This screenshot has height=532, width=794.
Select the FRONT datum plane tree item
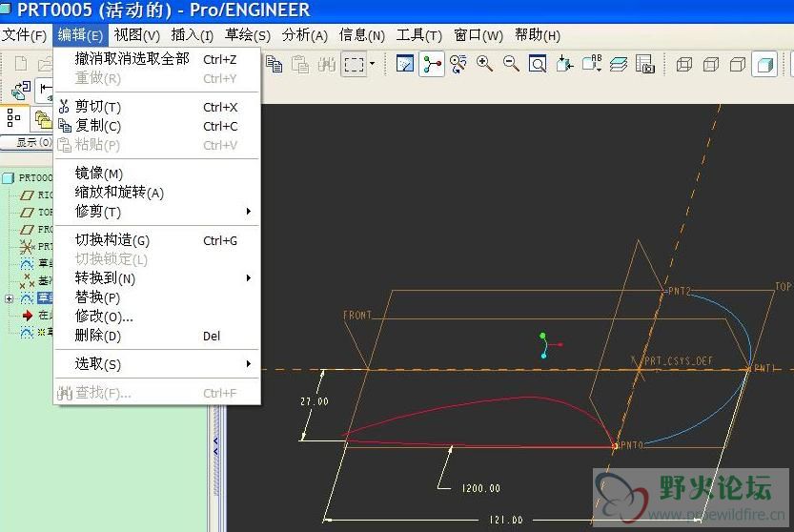click(x=36, y=230)
